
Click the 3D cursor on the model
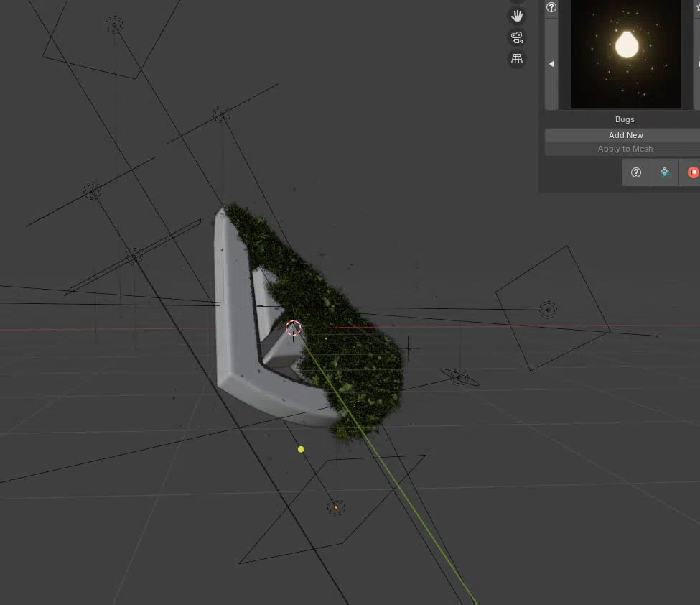click(x=293, y=329)
